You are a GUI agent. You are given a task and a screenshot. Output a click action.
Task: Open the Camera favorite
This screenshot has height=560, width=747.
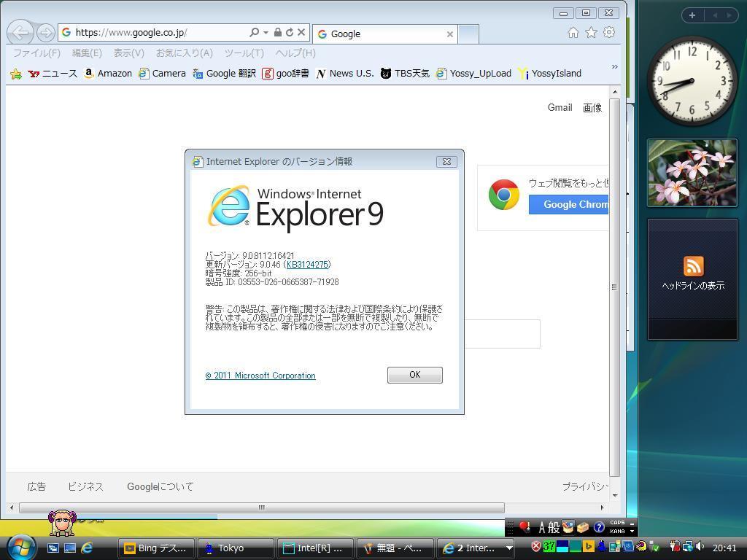click(x=162, y=74)
